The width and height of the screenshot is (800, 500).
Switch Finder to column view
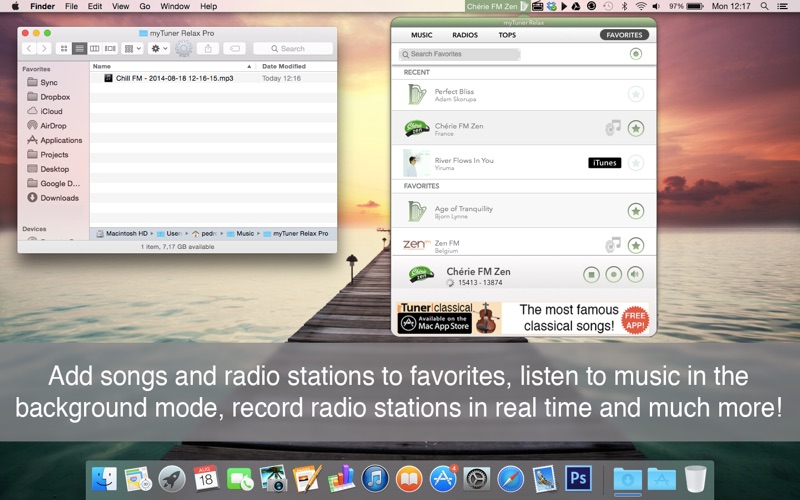(x=94, y=48)
